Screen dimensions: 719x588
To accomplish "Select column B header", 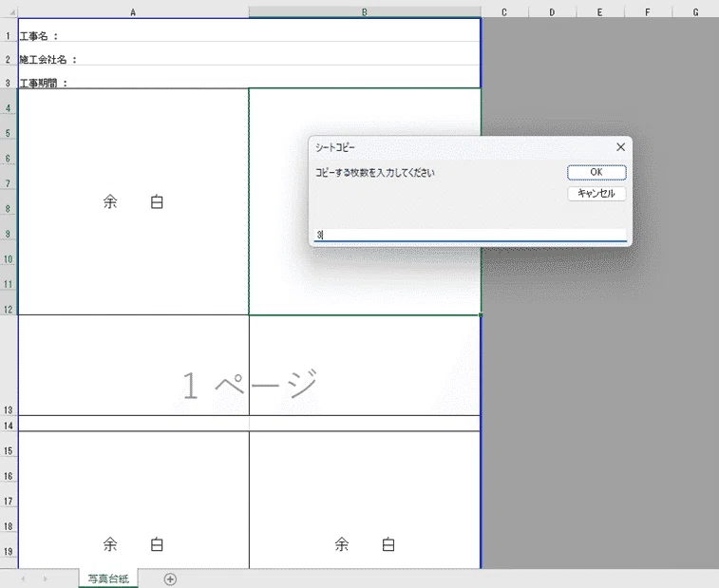I will pos(365,12).
